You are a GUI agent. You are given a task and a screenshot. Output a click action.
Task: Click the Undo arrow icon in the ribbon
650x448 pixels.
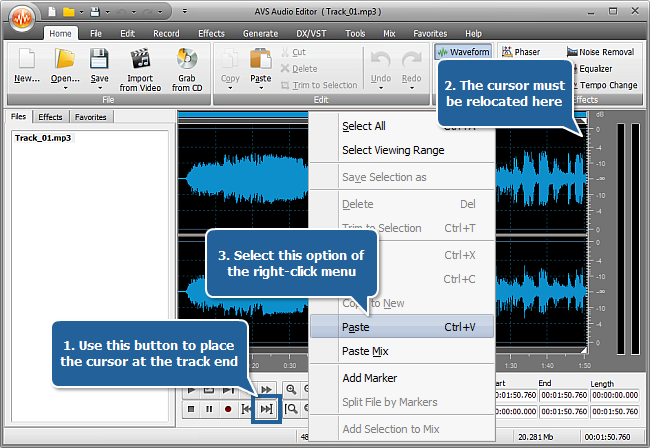coord(381,61)
